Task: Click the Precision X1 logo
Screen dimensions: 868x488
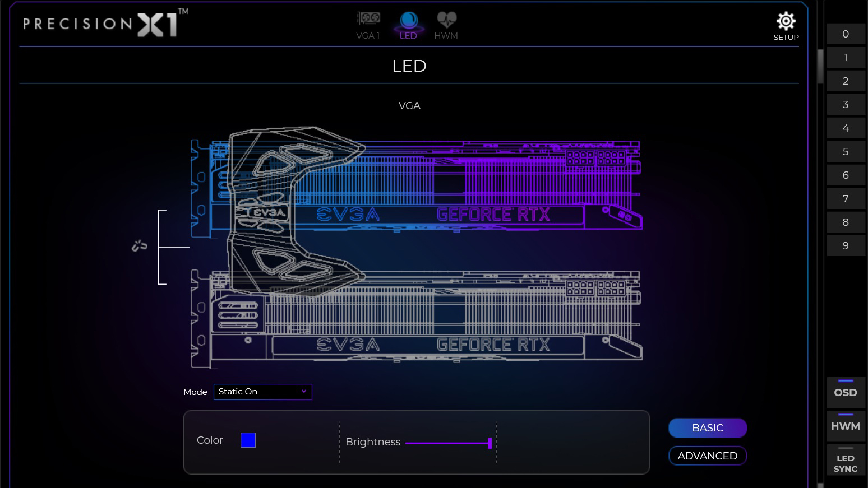Action: (105, 23)
